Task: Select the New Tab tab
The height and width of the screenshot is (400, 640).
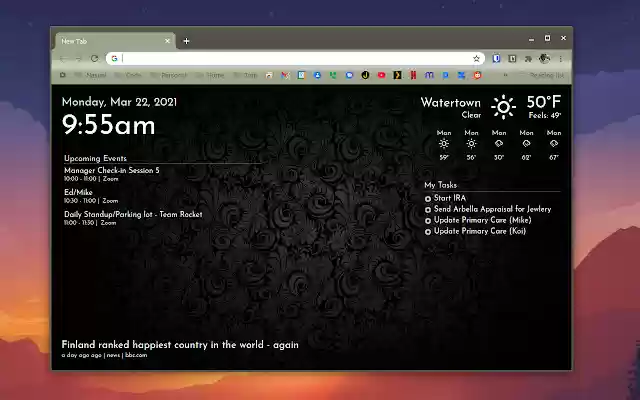Action: (x=116, y=41)
